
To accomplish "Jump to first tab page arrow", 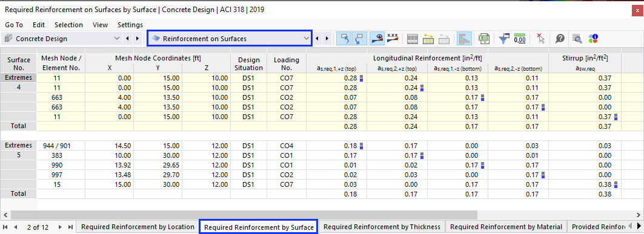I will click(5, 227).
